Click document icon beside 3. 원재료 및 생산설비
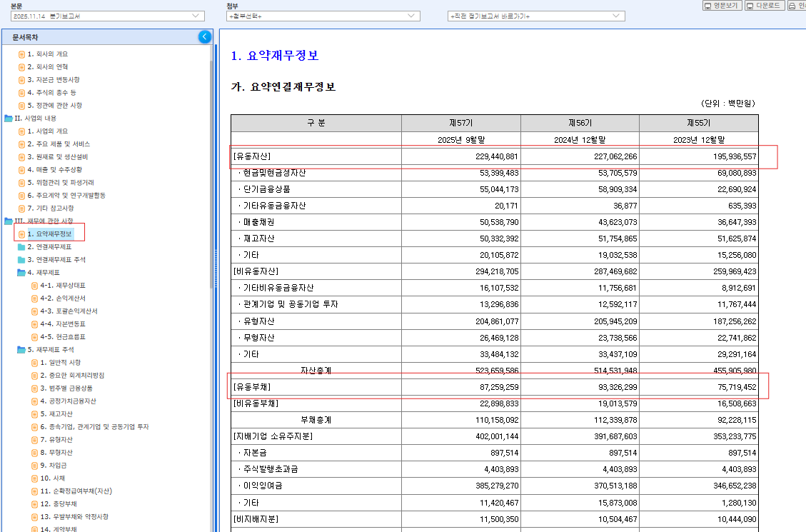806x532 pixels. (x=21, y=157)
